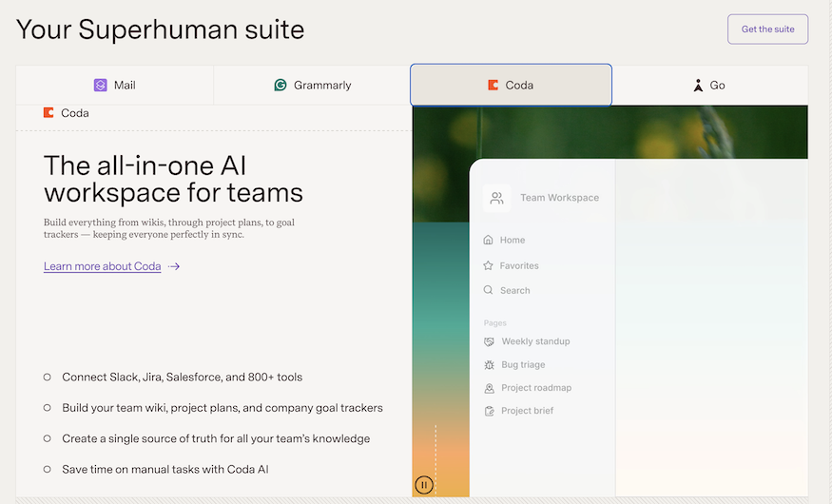Click the all-in-one AI workspace headline
Screen dimensions: 832x504
(173, 180)
